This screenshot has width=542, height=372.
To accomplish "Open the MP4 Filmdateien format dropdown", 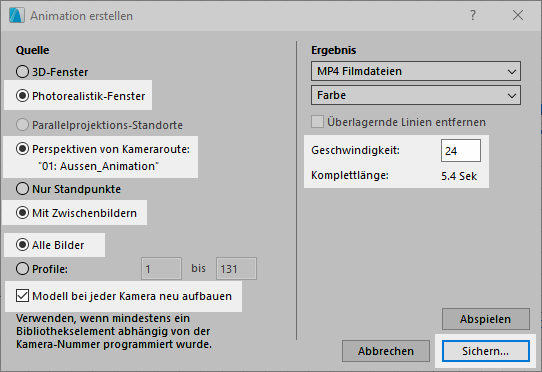I will point(416,71).
